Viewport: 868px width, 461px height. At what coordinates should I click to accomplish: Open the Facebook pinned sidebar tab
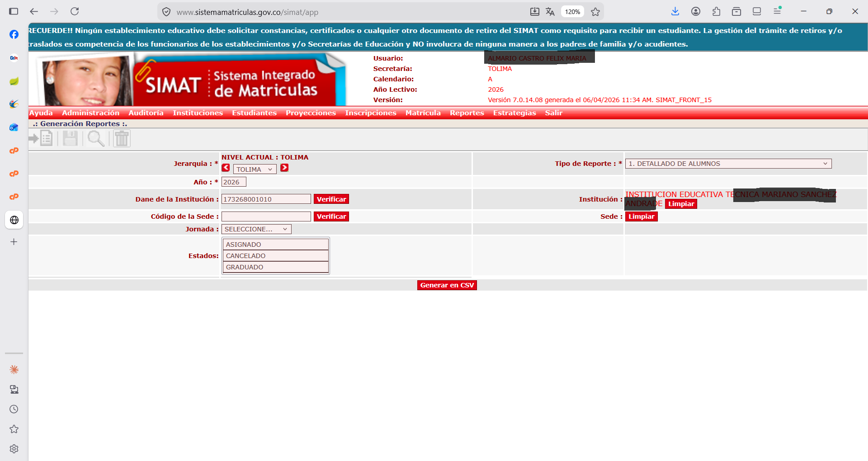(x=14, y=34)
